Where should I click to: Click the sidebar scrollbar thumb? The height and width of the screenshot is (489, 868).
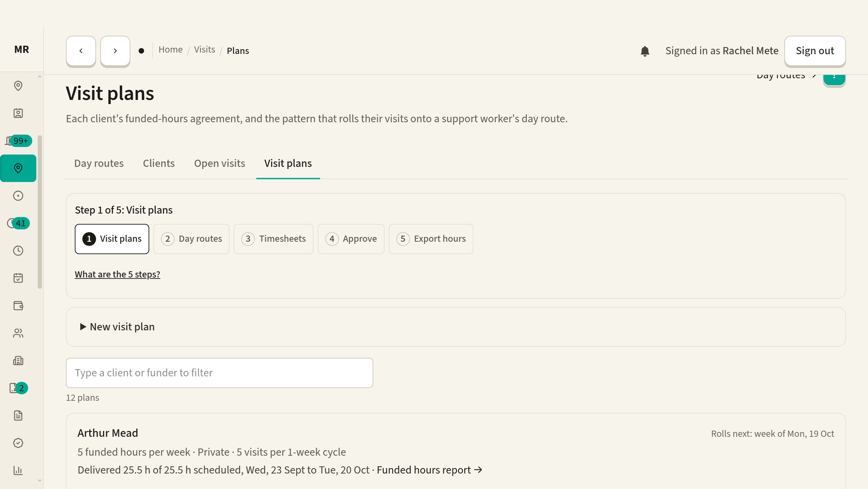point(40,212)
